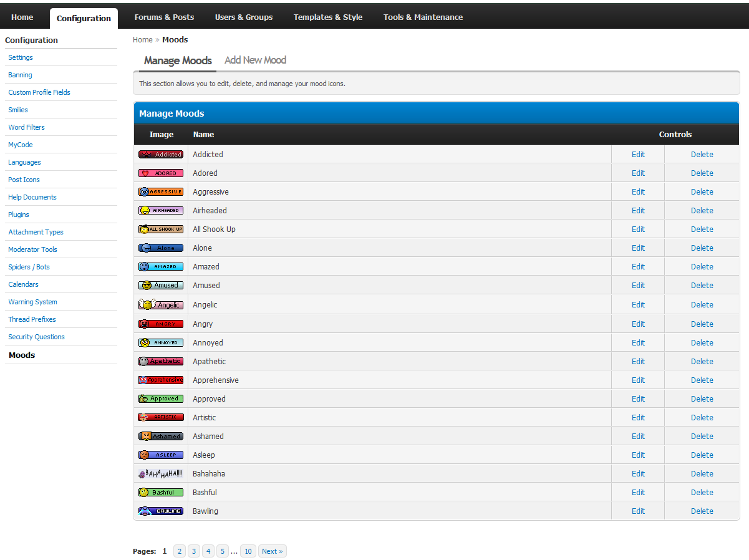Click the Angelic mood icon image
The height and width of the screenshot is (560, 749).
[x=161, y=304]
